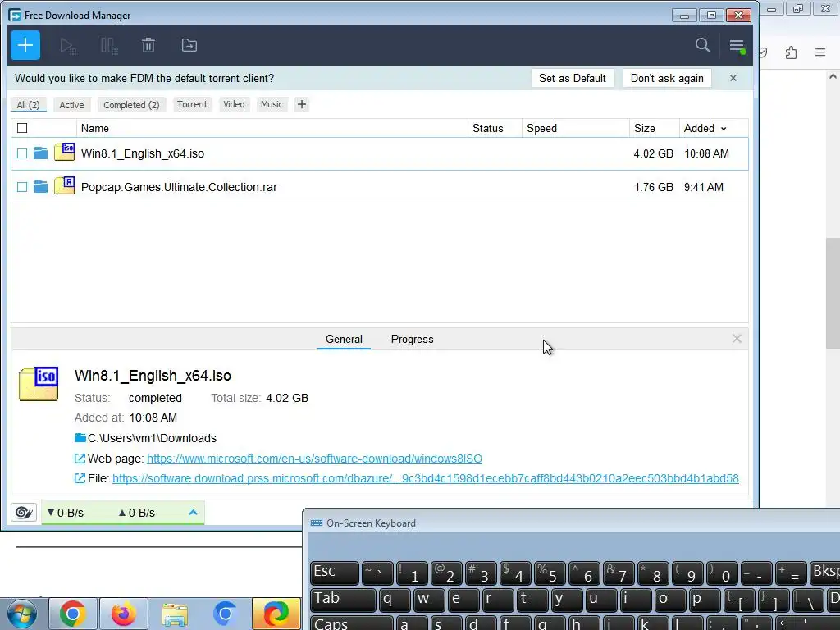Open the Video filter tab

[x=234, y=104]
